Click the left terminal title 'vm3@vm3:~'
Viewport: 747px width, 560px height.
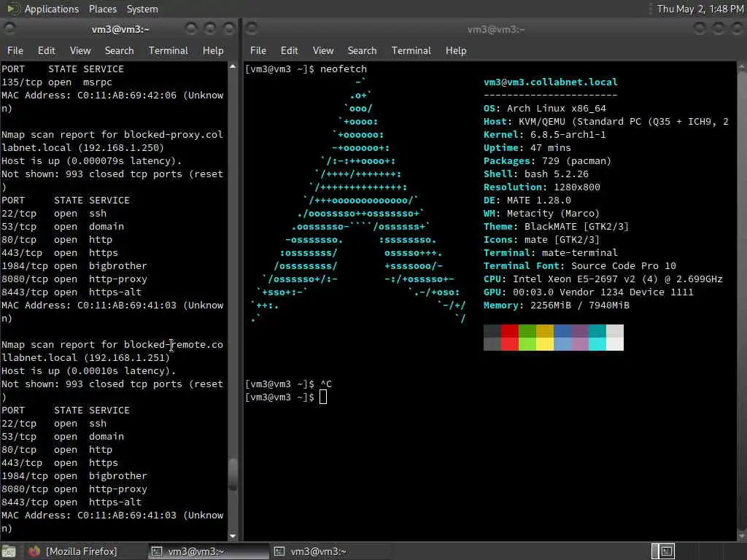click(120, 29)
